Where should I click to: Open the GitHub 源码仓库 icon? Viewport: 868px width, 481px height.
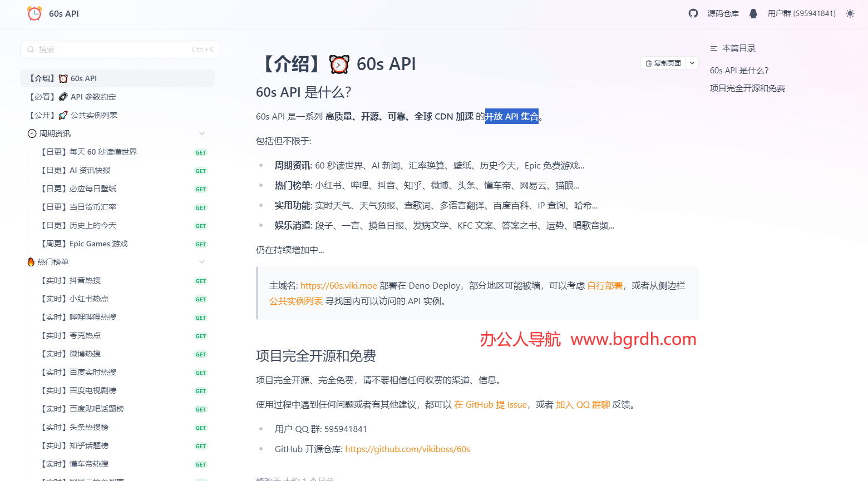tap(693, 13)
